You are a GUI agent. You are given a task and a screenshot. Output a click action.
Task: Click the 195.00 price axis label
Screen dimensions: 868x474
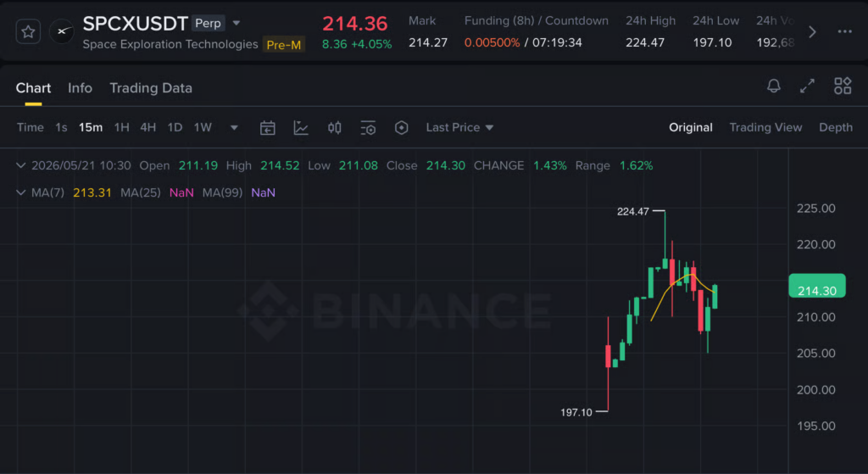[816, 427]
